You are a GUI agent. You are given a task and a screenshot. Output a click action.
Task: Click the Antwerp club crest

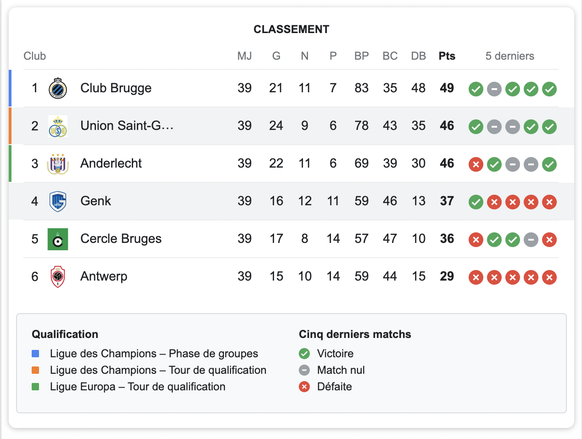click(58, 276)
